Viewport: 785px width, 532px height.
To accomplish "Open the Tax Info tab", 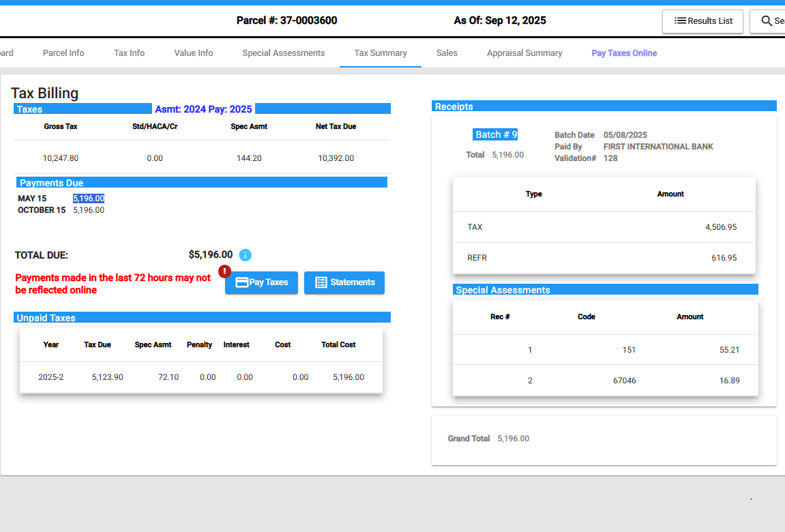I will tap(129, 53).
